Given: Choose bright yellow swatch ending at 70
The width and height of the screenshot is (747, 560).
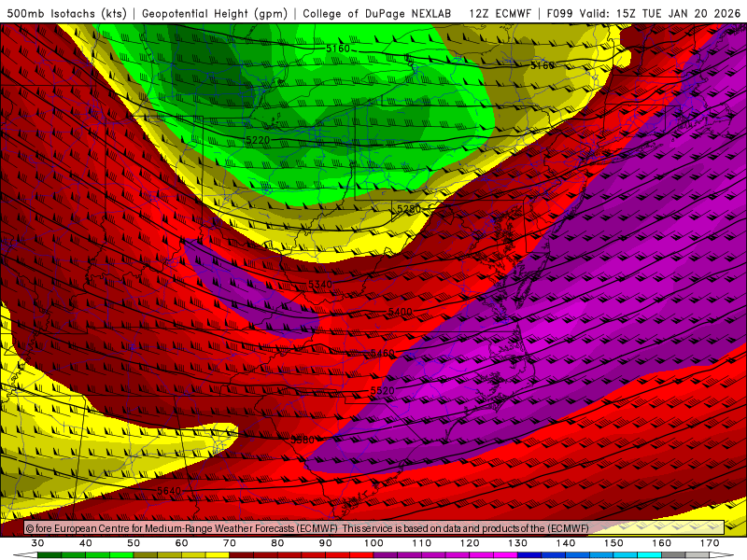Looking at the screenshot, I should coord(218,554).
